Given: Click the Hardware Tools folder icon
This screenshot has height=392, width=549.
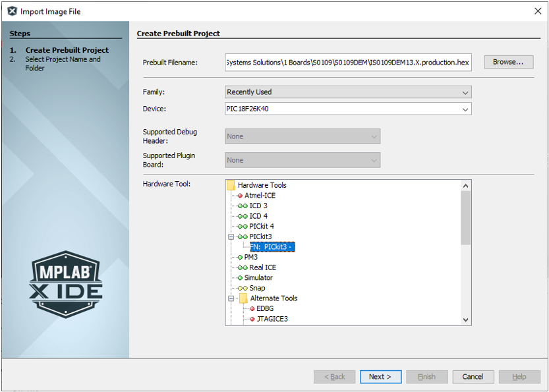Looking at the screenshot, I should point(231,185).
